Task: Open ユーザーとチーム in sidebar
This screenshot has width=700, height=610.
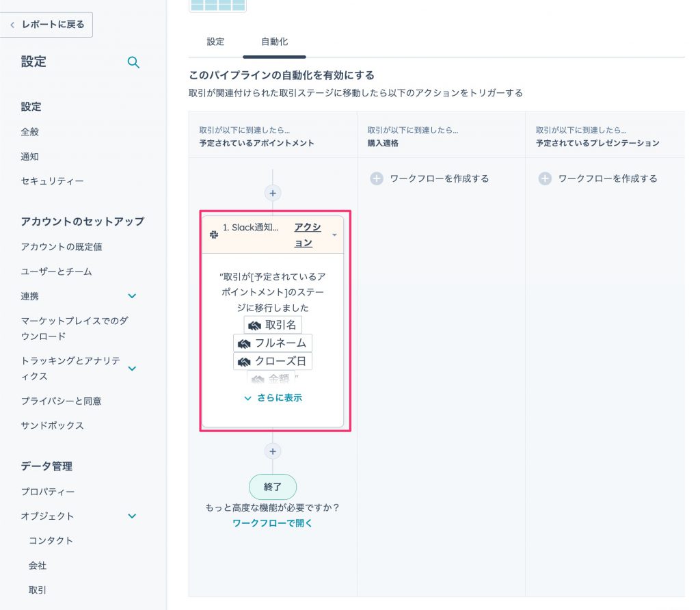Action: point(56,271)
